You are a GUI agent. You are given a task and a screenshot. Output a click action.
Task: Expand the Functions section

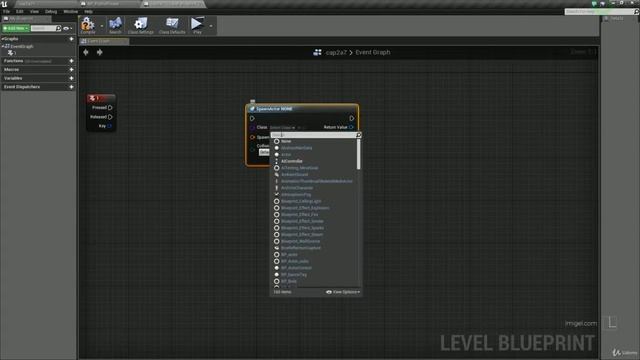(x=13, y=61)
